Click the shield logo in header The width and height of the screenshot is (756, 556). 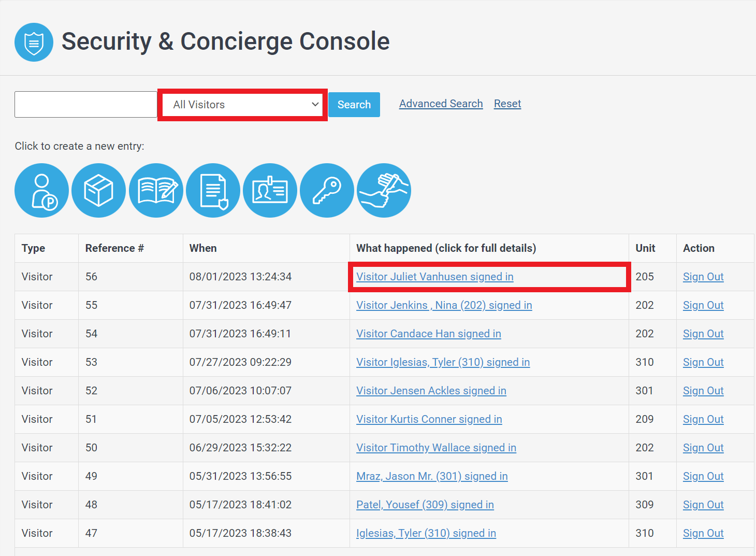point(34,42)
